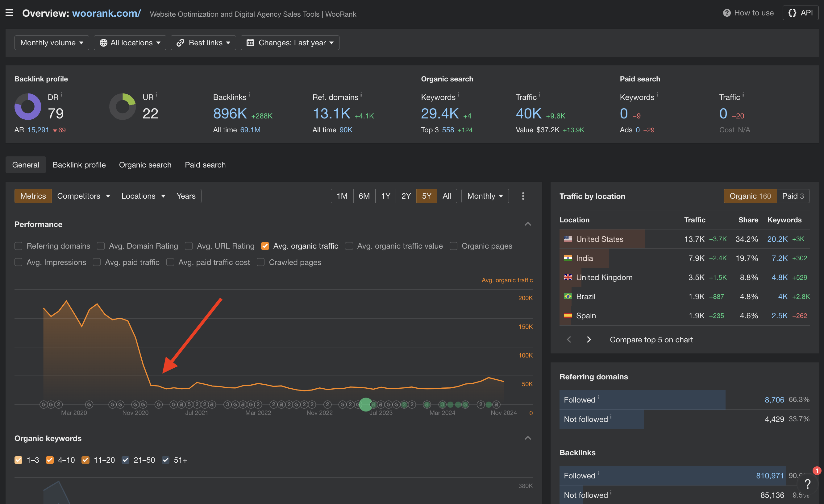Viewport: 824px width, 504px height.
Task: Open the Monthly volume dropdown
Action: pyautogui.click(x=52, y=43)
